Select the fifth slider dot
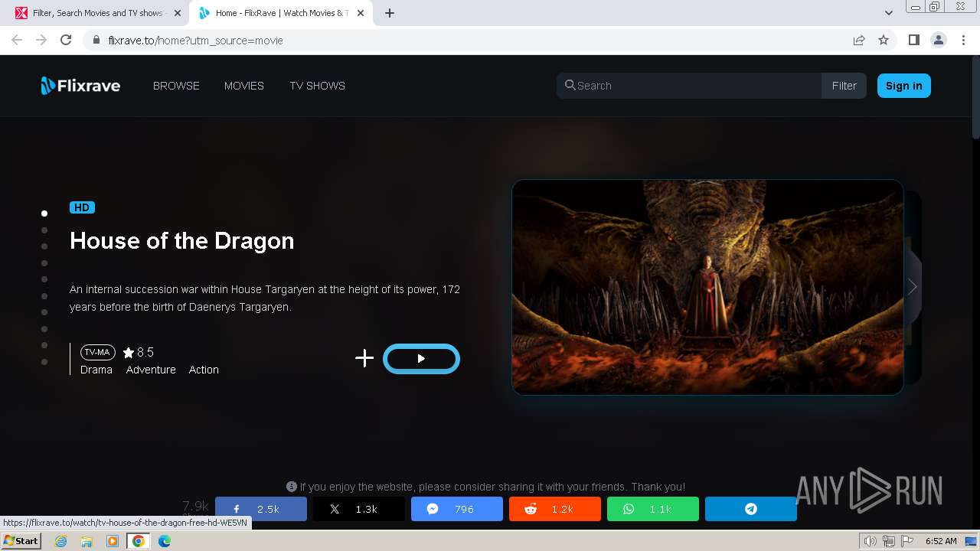The image size is (980, 551). click(x=44, y=279)
